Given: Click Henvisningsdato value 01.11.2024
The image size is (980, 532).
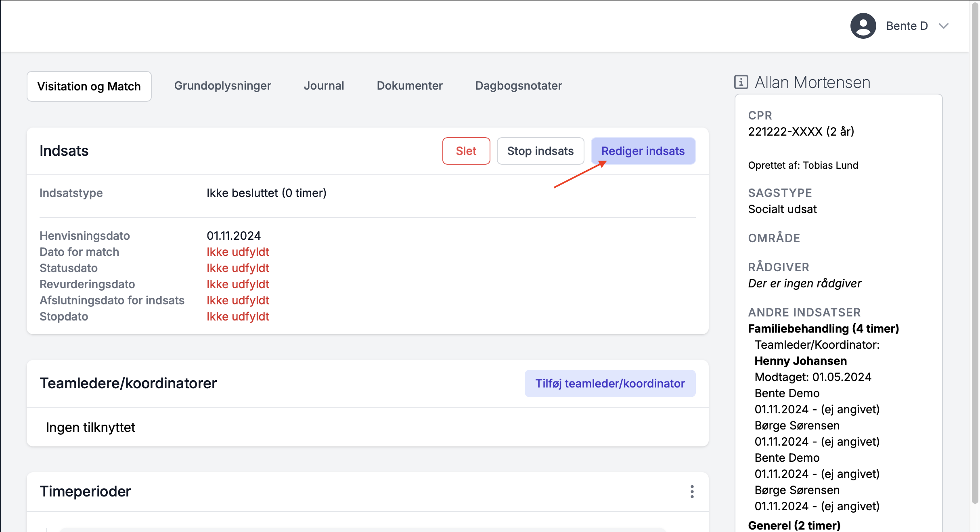Looking at the screenshot, I should pyautogui.click(x=234, y=236).
